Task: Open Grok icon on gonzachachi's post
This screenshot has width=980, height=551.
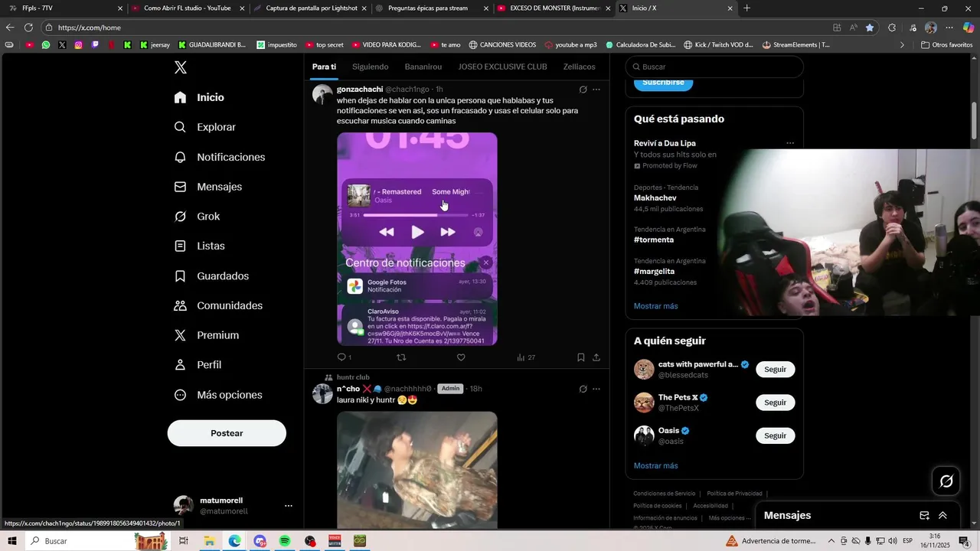Action: [x=583, y=90]
